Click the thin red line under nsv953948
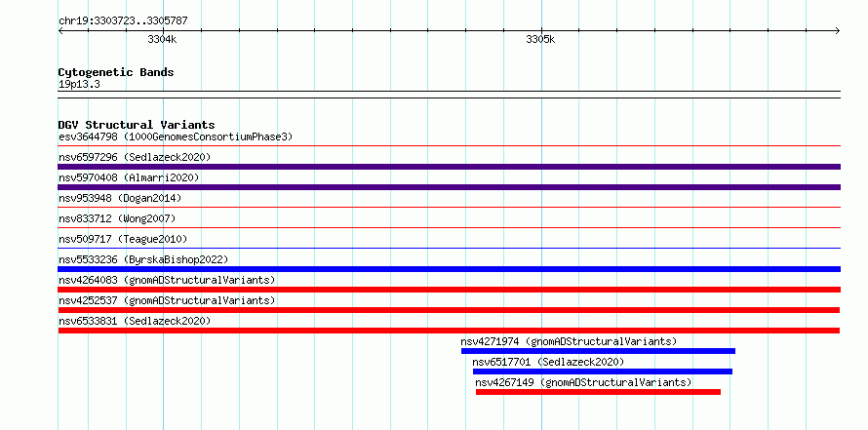This screenshot has height=430, width=868. [x=449, y=208]
